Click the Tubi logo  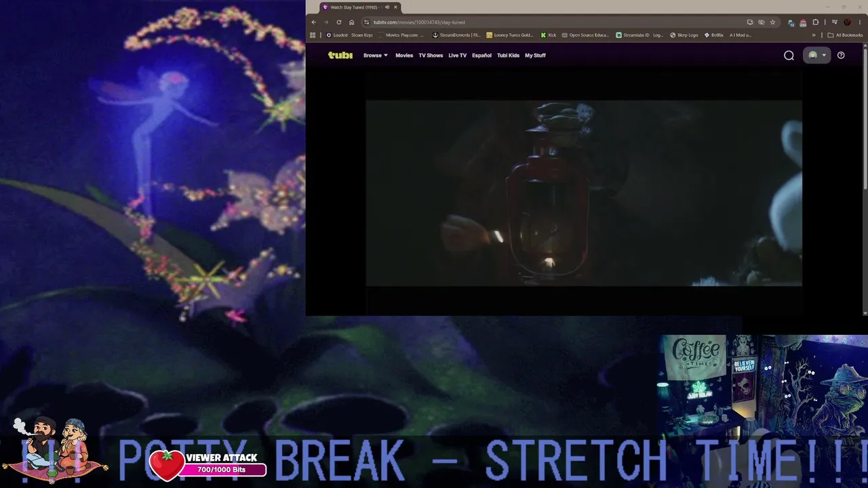pos(340,56)
